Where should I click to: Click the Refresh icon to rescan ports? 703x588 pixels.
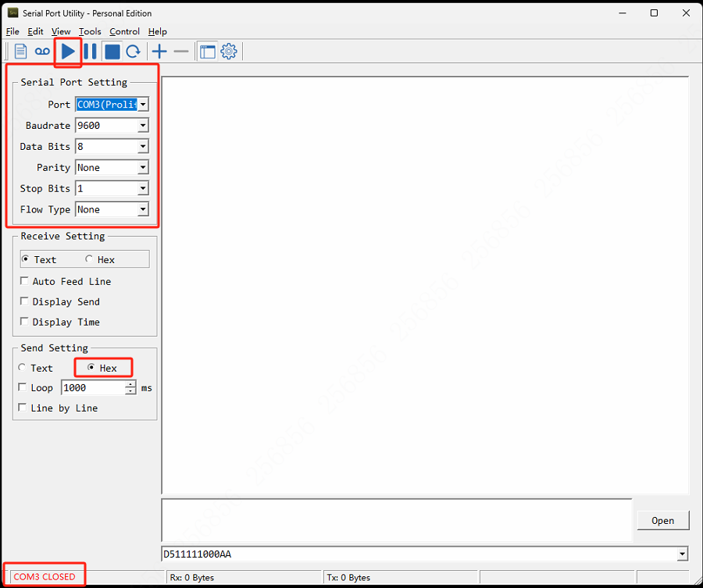point(132,51)
